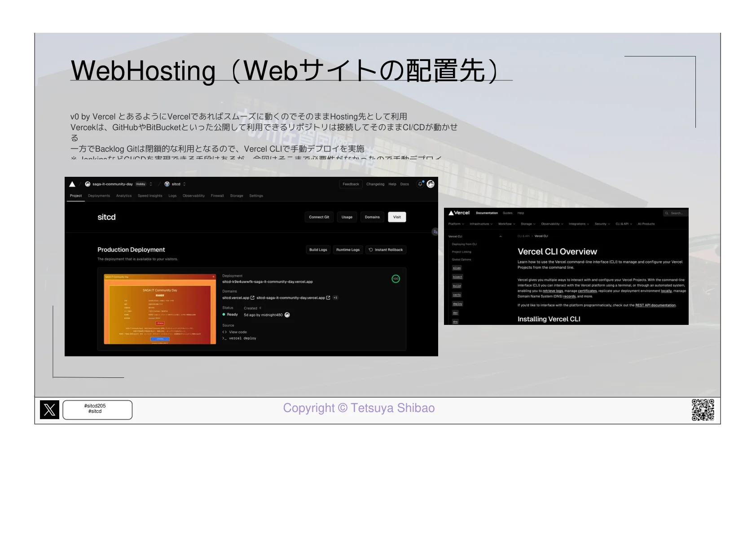This screenshot has height=534, width=756.
Task: Open the Changelog link
Action: point(375,184)
